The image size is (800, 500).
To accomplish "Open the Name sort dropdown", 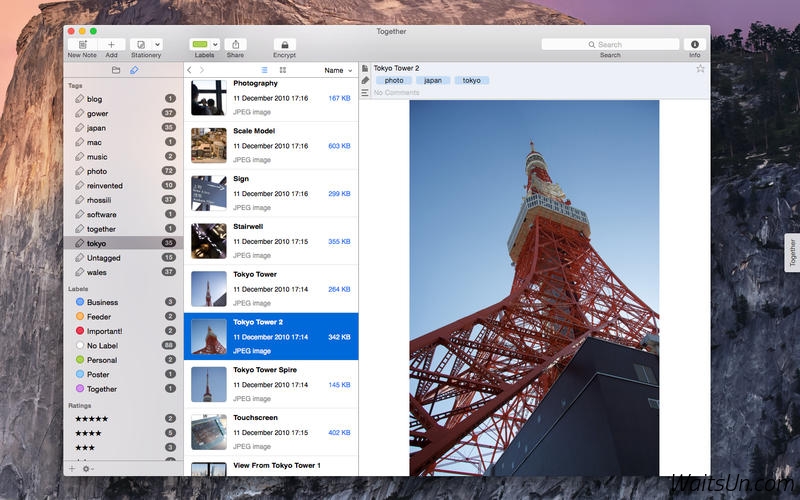I will tap(338, 70).
